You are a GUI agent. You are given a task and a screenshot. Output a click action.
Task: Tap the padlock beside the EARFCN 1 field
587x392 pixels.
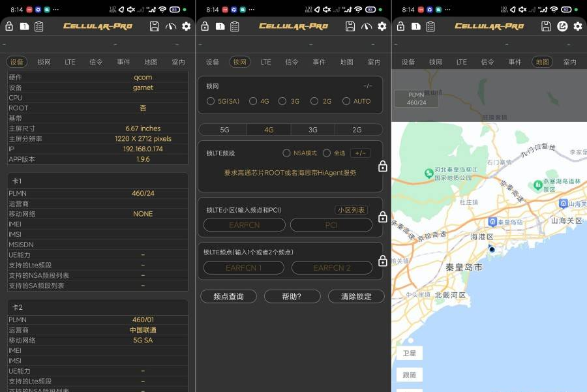[x=383, y=261]
